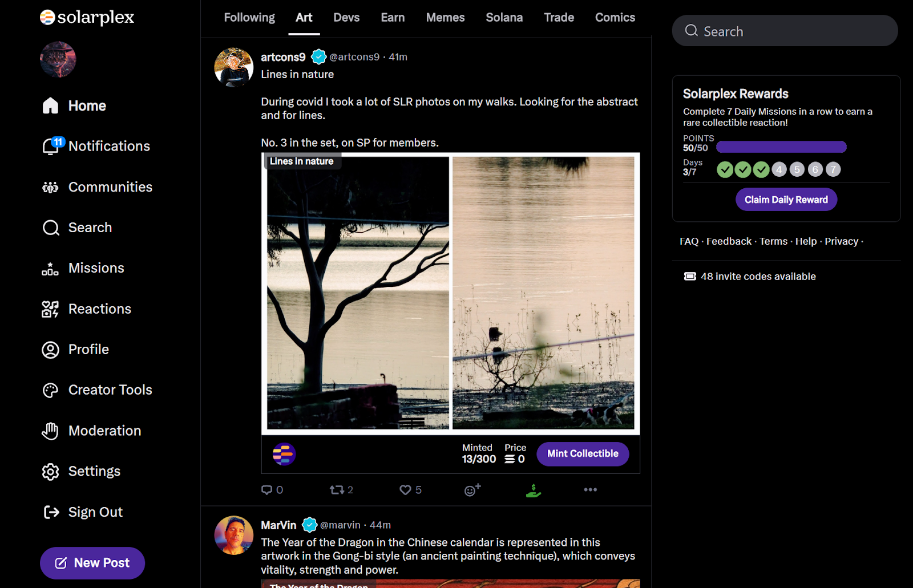Click the Solarplex logo

click(87, 17)
